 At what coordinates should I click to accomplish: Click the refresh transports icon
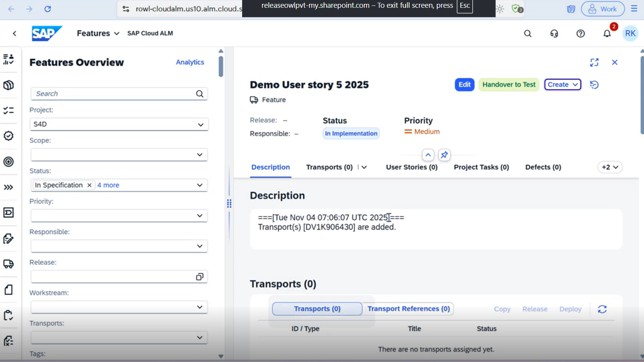click(x=602, y=309)
